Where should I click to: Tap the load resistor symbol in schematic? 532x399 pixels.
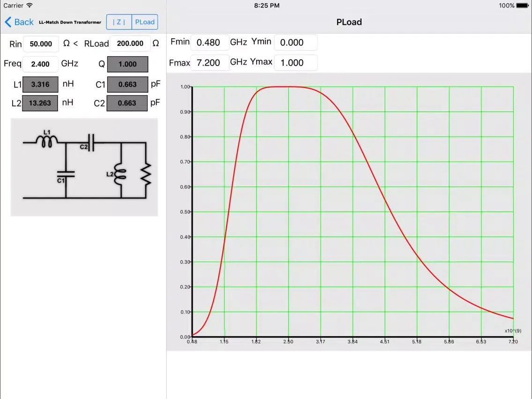(146, 174)
